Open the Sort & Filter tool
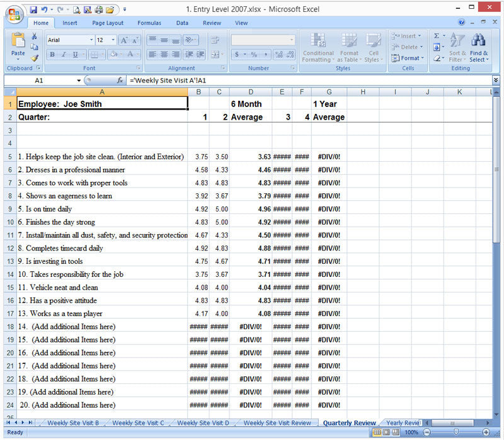Viewport: 504px width, 440px height. (457, 48)
